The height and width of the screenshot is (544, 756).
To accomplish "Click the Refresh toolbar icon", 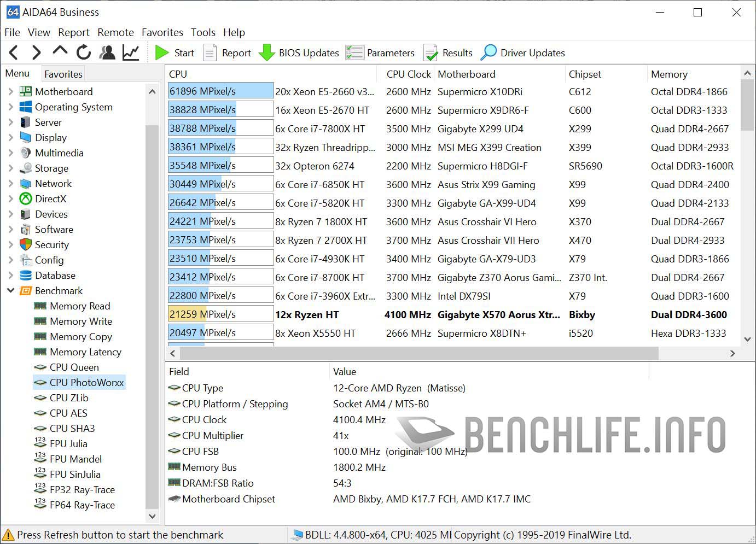I will pyautogui.click(x=84, y=52).
